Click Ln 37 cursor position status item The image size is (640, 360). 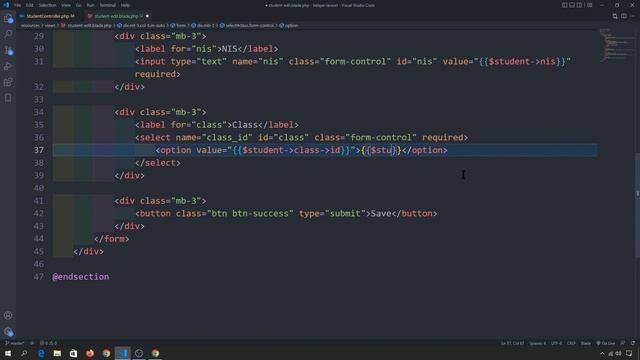point(512,343)
